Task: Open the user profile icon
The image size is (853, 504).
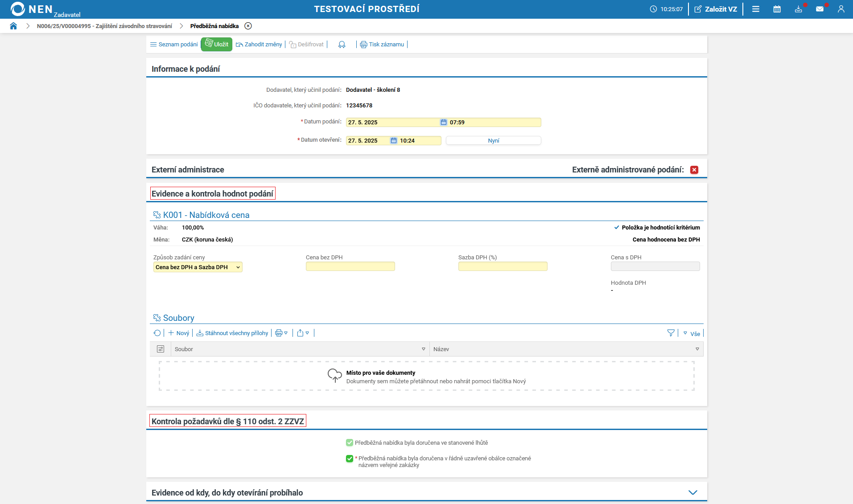Action: click(x=841, y=9)
